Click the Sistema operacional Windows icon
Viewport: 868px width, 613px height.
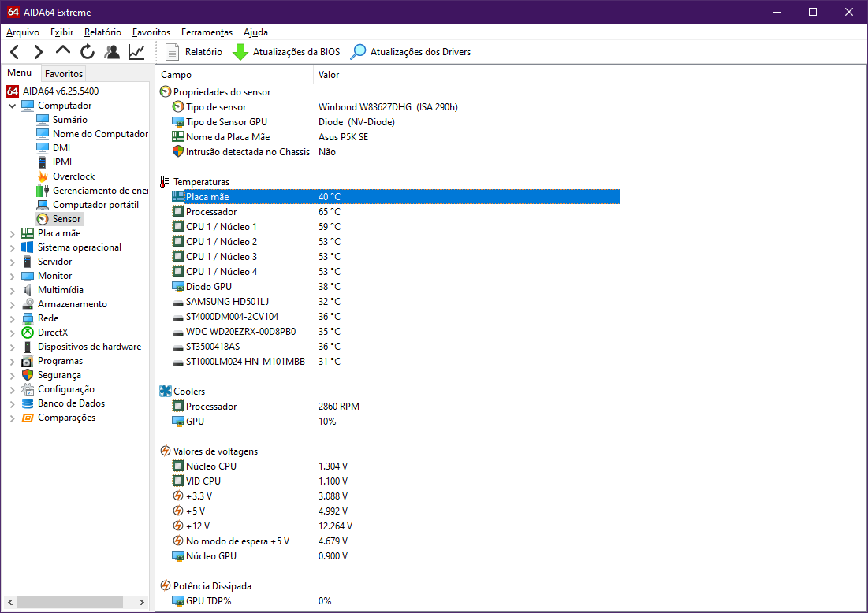(x=27, y=247)
